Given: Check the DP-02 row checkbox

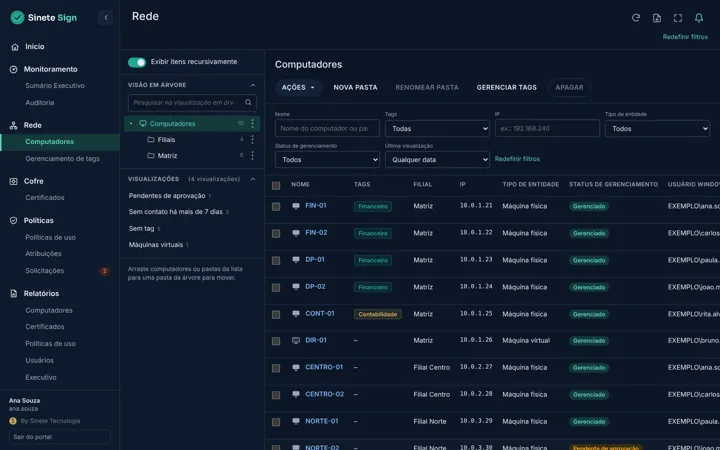Looking at the screenshot, I should [276, 287].
